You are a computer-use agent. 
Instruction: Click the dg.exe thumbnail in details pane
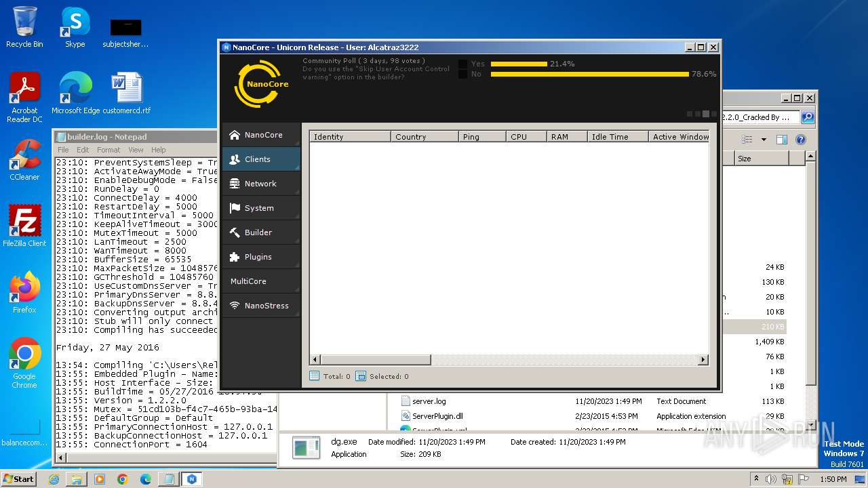click(306, 447)
